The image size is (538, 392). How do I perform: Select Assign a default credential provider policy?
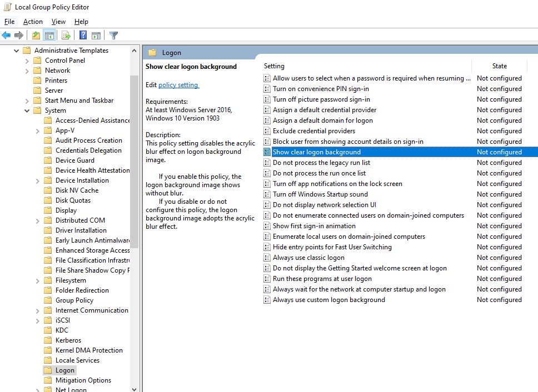point(324,110)
